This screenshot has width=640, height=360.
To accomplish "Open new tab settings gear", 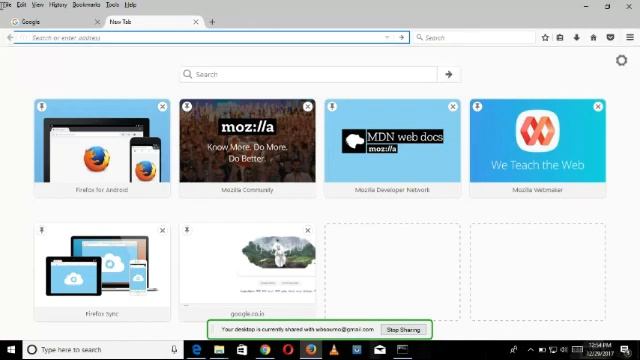I will (622, 60).
